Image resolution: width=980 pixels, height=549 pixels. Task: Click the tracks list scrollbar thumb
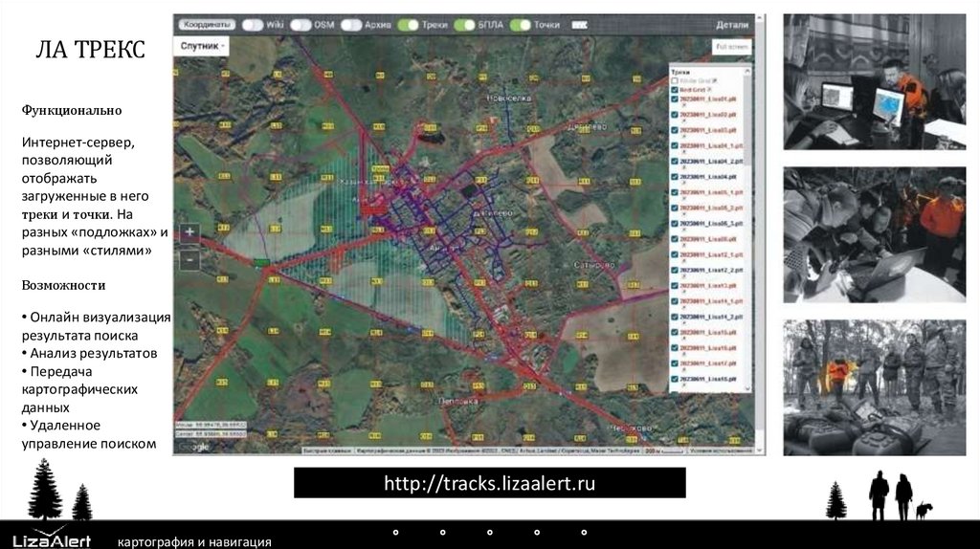point(746,120)
